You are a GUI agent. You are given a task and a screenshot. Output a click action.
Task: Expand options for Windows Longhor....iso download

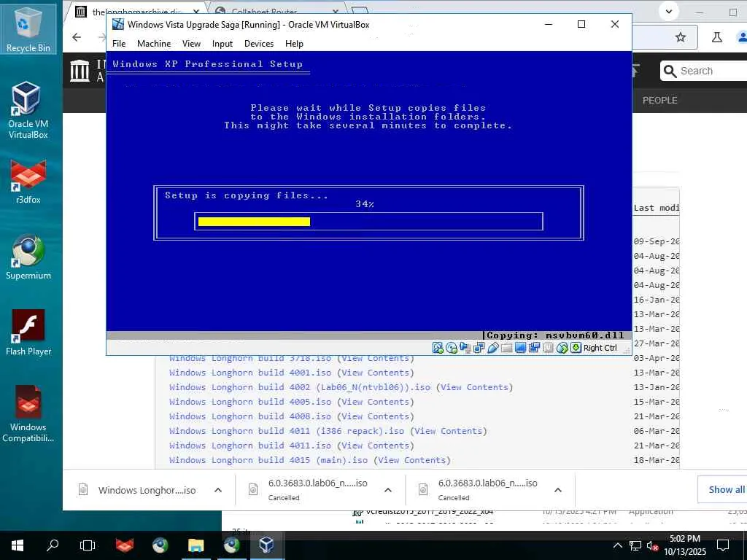(217, 490)
